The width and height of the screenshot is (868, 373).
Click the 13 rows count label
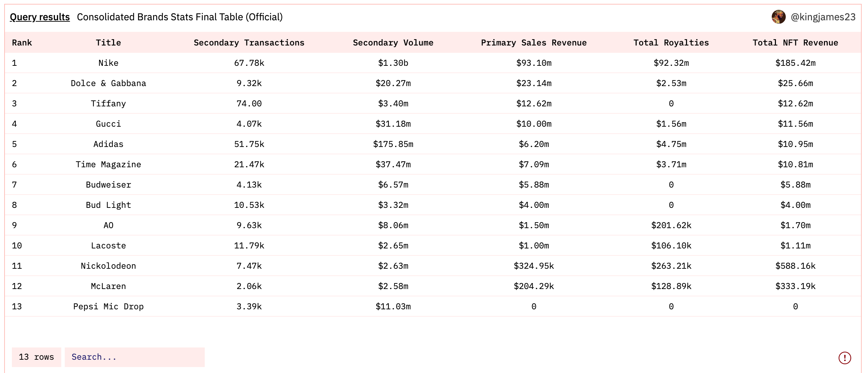pos(36,357)
